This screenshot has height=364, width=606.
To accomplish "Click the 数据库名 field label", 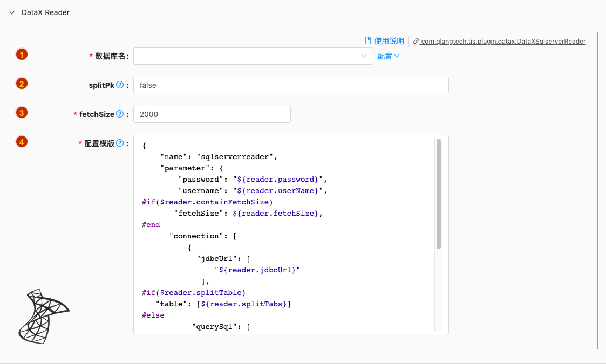I will point(110,57).
